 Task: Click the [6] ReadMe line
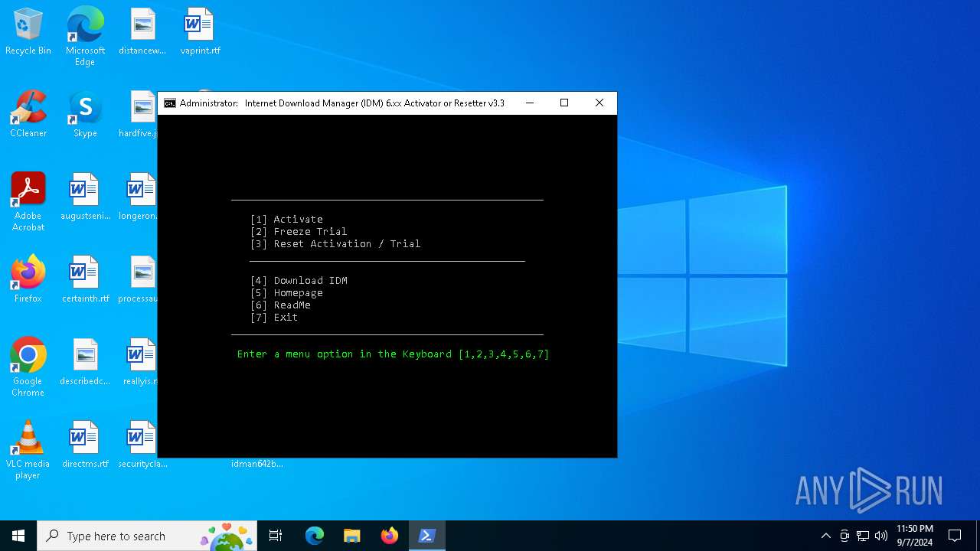[280, 305]
